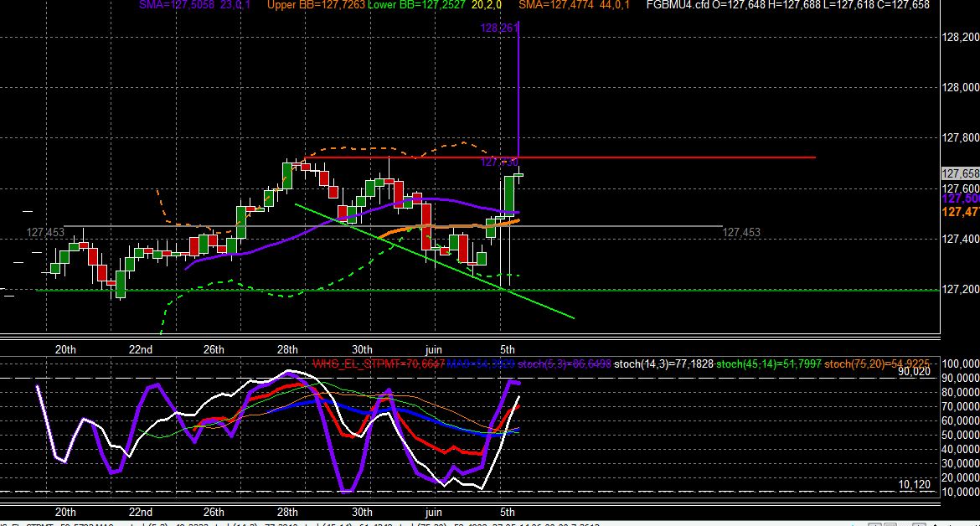This screenshot has height=526, width=980.
Task: Click the purple 128,261 target label
Action: 498,28
